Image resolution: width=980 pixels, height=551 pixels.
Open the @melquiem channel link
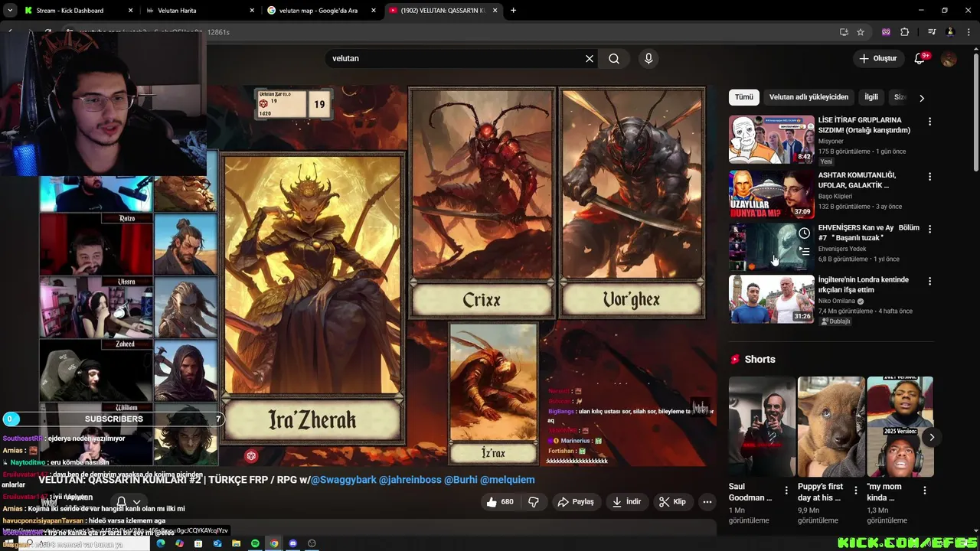click(x=507, y=480)
